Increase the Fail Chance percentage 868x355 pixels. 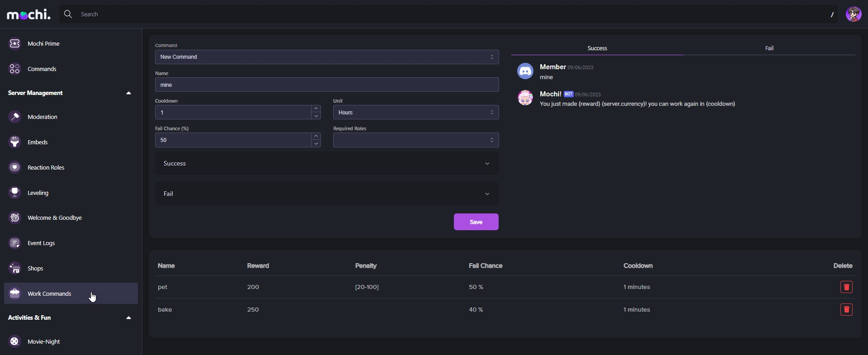coord(316,136)
